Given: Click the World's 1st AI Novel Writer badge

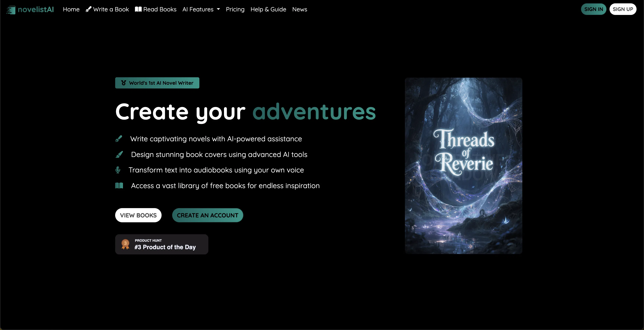Looking at the screenshot, I should (x=157, y=83).
